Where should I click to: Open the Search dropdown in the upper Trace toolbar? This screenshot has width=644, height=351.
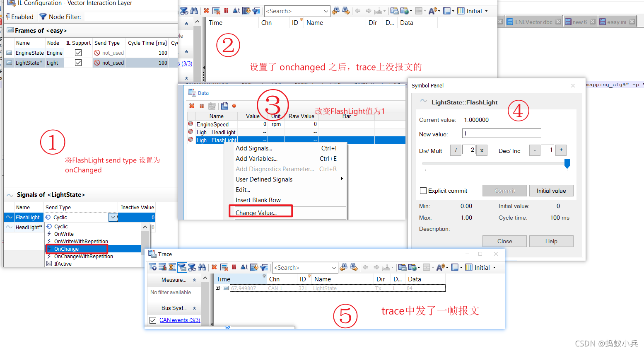[326, 11]
